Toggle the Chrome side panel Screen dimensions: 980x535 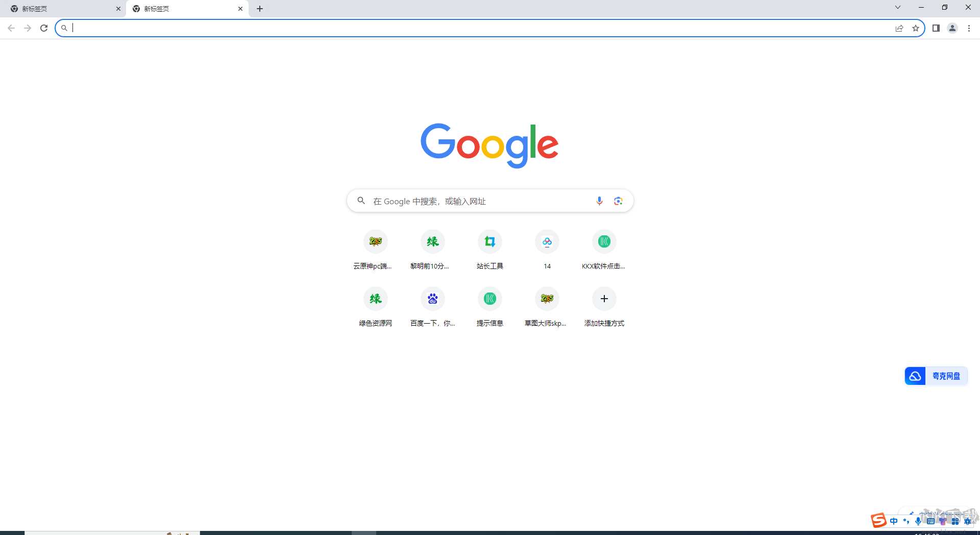coord(936,28)
